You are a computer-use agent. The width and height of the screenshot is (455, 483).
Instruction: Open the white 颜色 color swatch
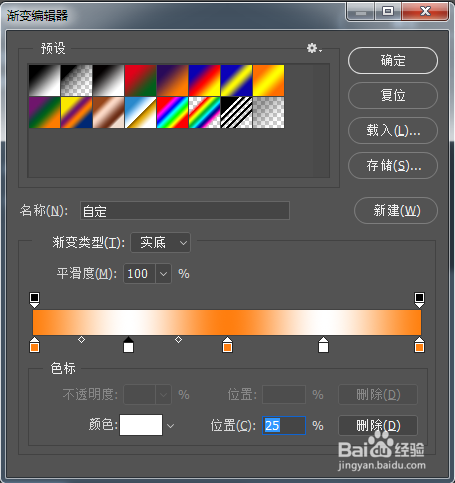141,425
